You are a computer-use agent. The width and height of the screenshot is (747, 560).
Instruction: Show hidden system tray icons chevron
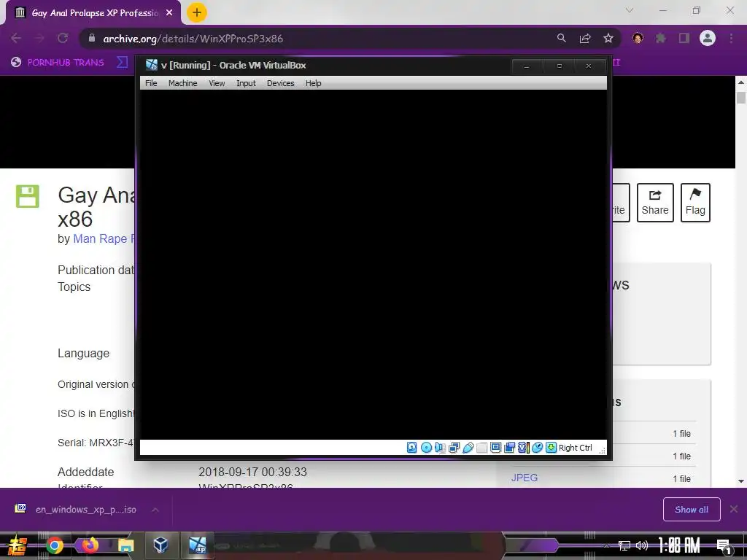point(606,545)
